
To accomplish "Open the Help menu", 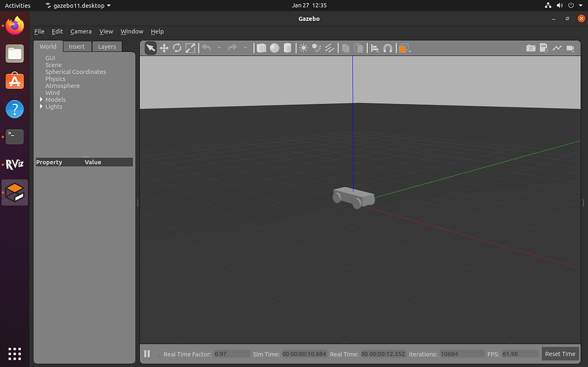I will point(157,32).
